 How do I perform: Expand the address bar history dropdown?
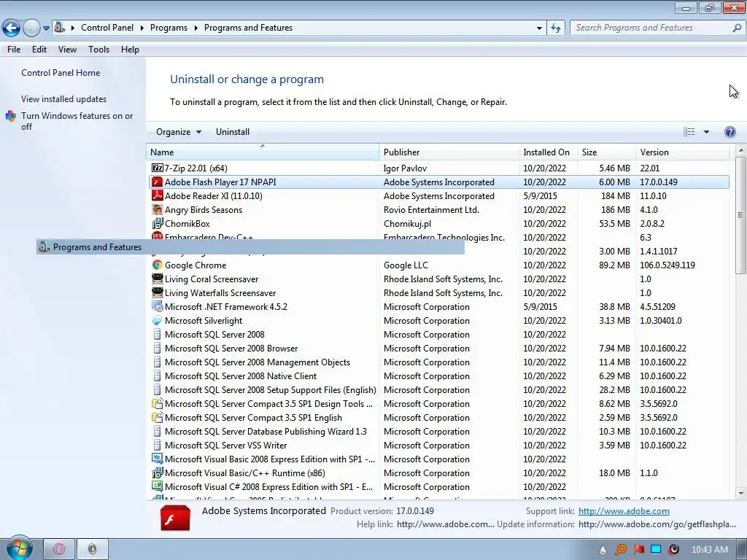pyautogui.click(x=539, y=28)
